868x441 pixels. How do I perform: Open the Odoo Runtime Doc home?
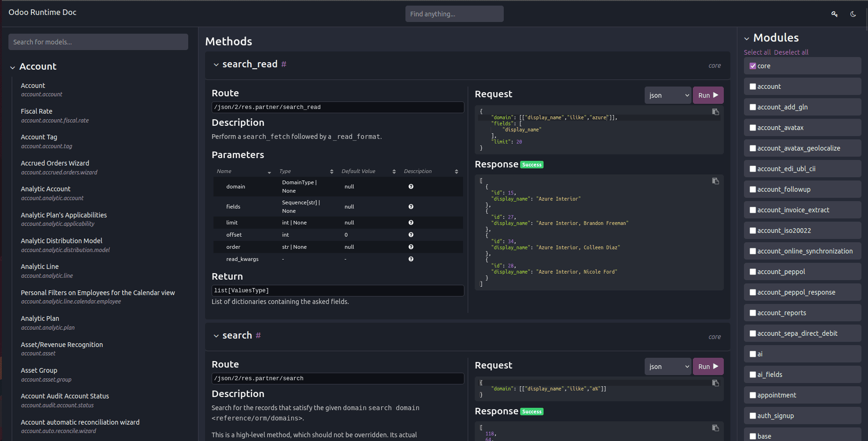(x=42, y=12)
